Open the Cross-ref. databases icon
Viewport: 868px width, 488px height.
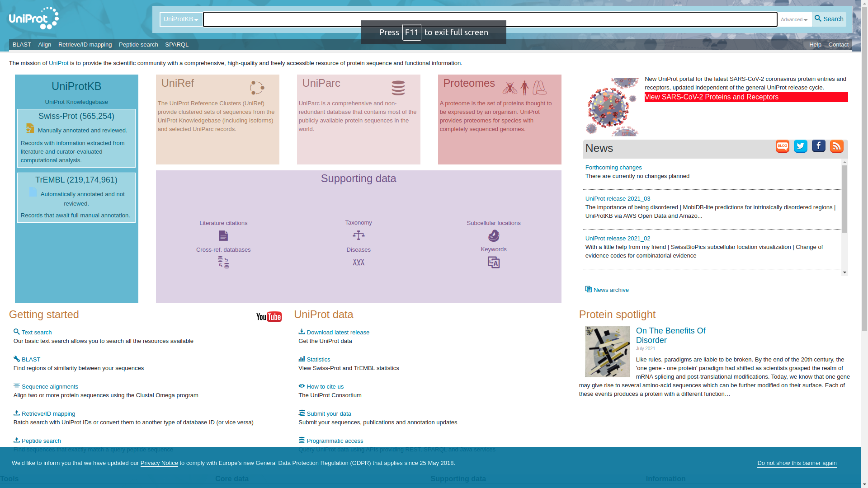223,263
